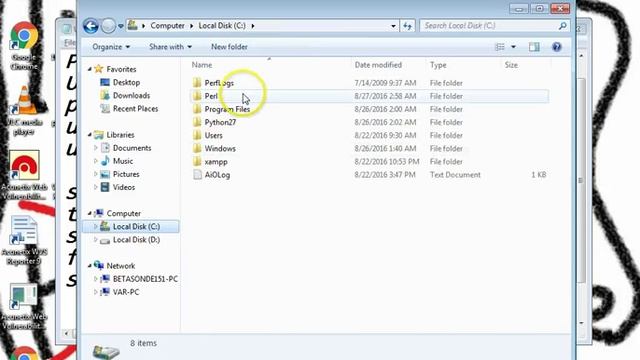
Task: Open Downloads in Favorites
Action: point(131,96)
